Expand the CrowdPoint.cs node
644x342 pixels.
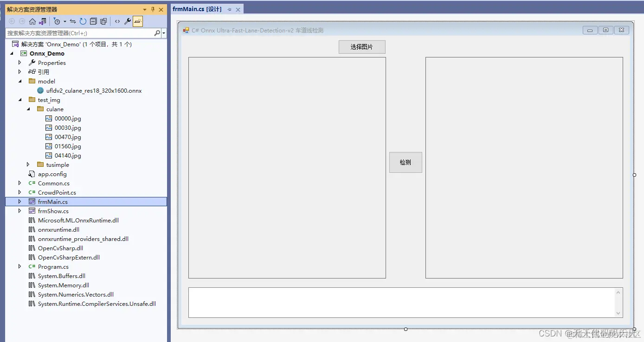click(x=19, y=192)
